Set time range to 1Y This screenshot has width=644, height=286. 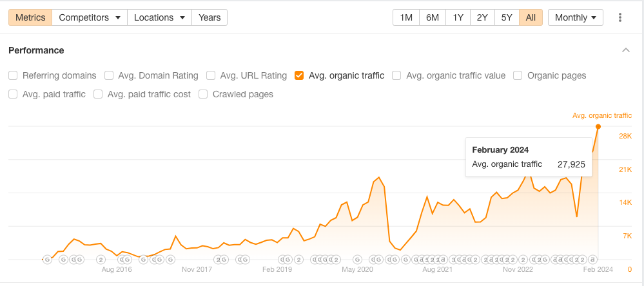click(458, 17)
